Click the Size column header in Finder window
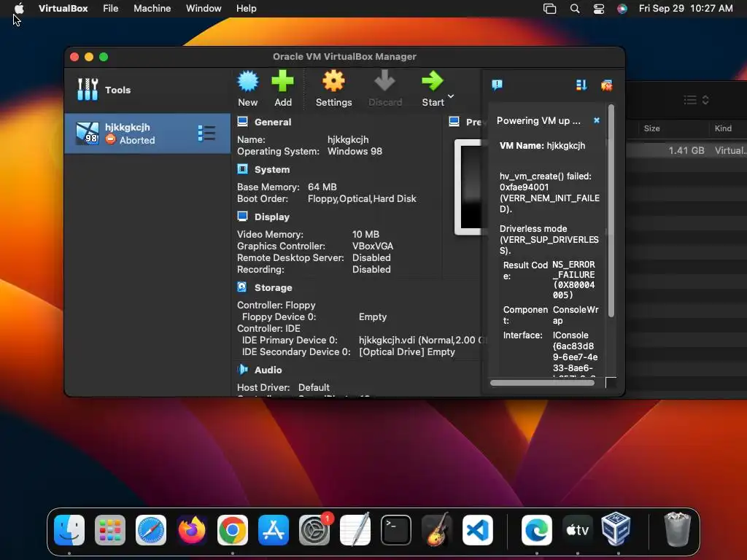Screen dimensions: 747x560 click(651, 128)
